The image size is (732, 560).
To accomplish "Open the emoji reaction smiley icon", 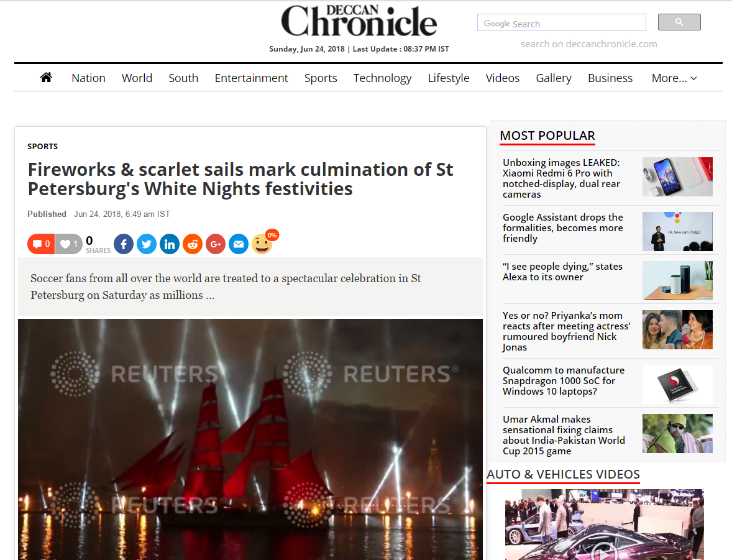I will click(x=262, y=244).
